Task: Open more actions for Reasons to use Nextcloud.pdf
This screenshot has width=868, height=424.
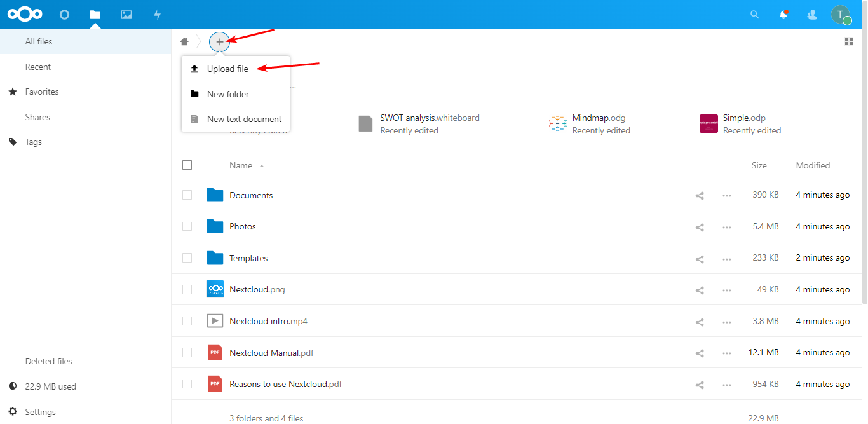Action: 727,384
